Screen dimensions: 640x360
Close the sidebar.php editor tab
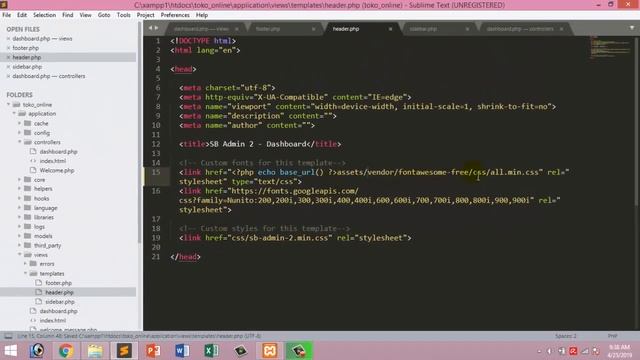coord(467,29)
